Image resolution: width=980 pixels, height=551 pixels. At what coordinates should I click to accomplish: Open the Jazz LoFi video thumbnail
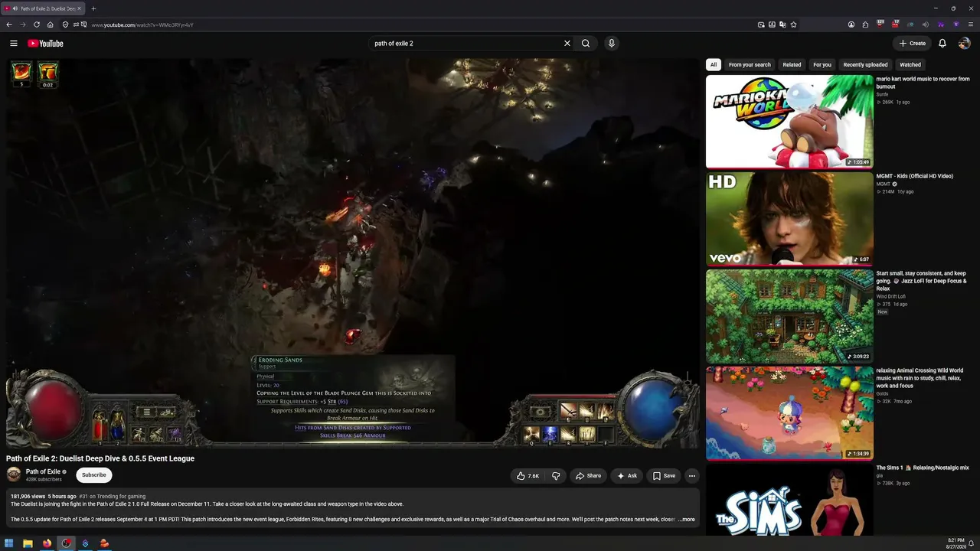pos(789,316)
